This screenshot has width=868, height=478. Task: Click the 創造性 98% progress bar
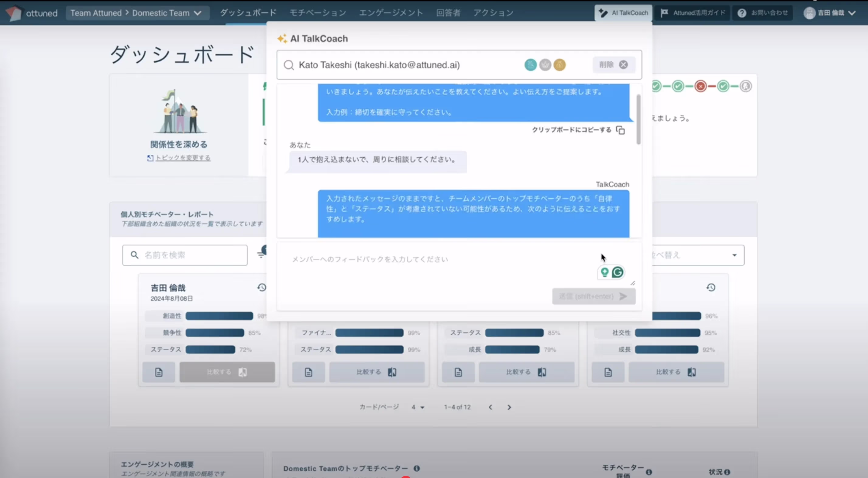click(x=219, y=316)
